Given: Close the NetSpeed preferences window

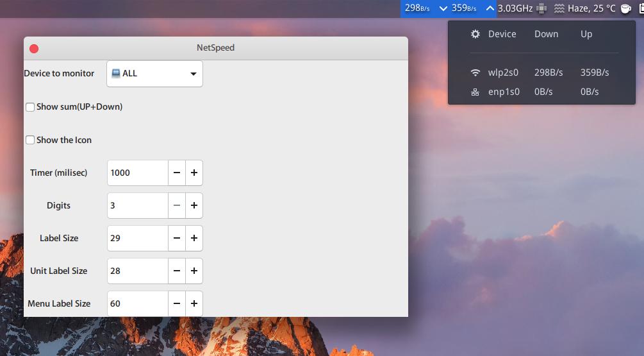Looking at the screenshot, I should coord(34,49).
